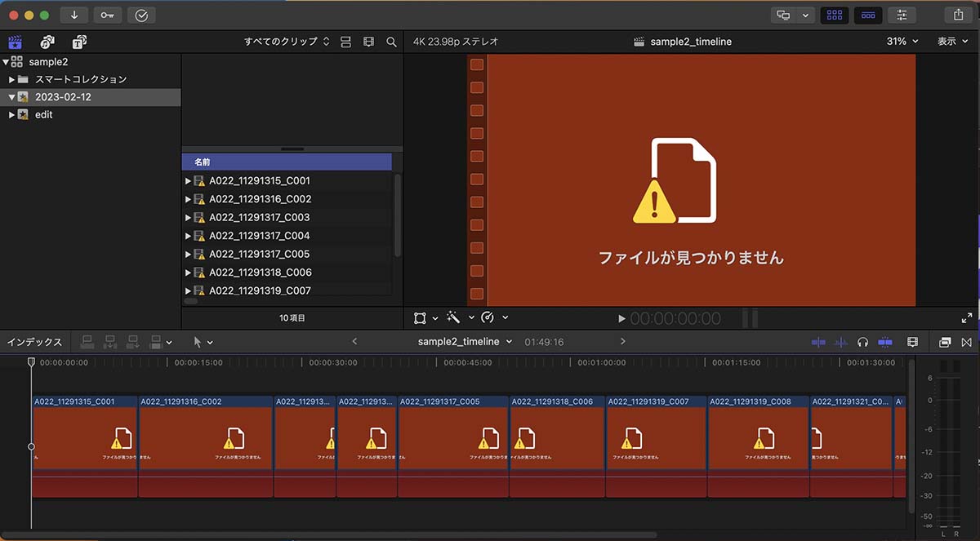Select the スマートコレクション folder
This screenshot has height=541, width=980.
(x=91, y=79)
